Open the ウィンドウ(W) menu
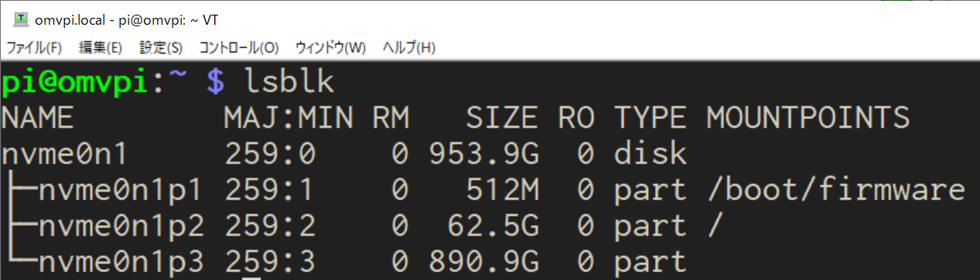The height and width of the screenshot is (280, 980). (x=330, y=47)
